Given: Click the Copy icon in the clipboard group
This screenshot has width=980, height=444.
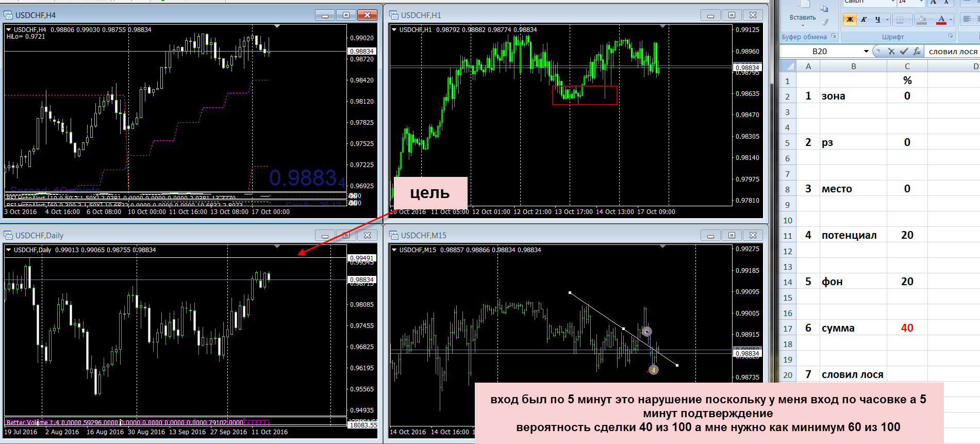Looking at the screenshot, I should coord(824,9).
